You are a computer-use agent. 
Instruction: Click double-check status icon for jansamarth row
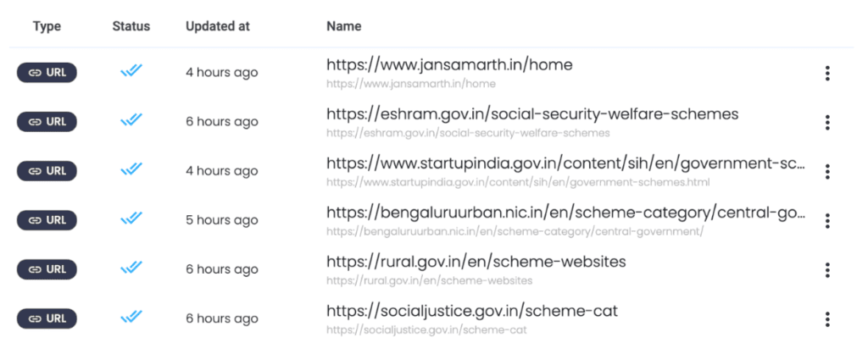click(x=131, y=72)
